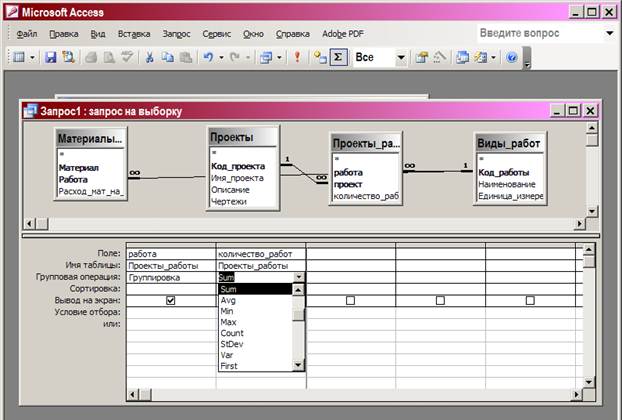Click the Copy toolbar icon
The width and height of the screenshot is (622, 420).
coord(167,58)
